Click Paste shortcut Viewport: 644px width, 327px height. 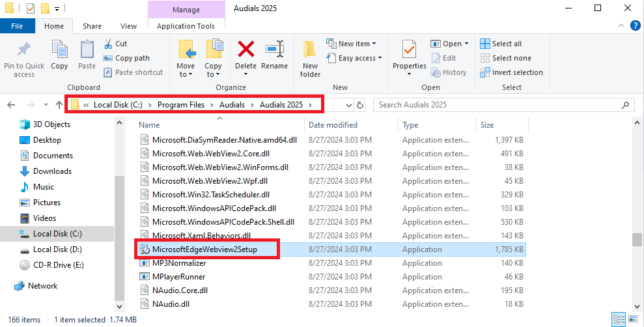point(133,72)
